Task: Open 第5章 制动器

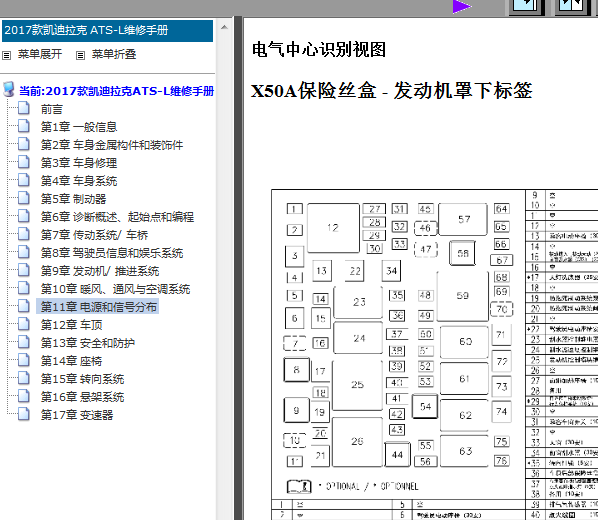Action: pos(73,199)
